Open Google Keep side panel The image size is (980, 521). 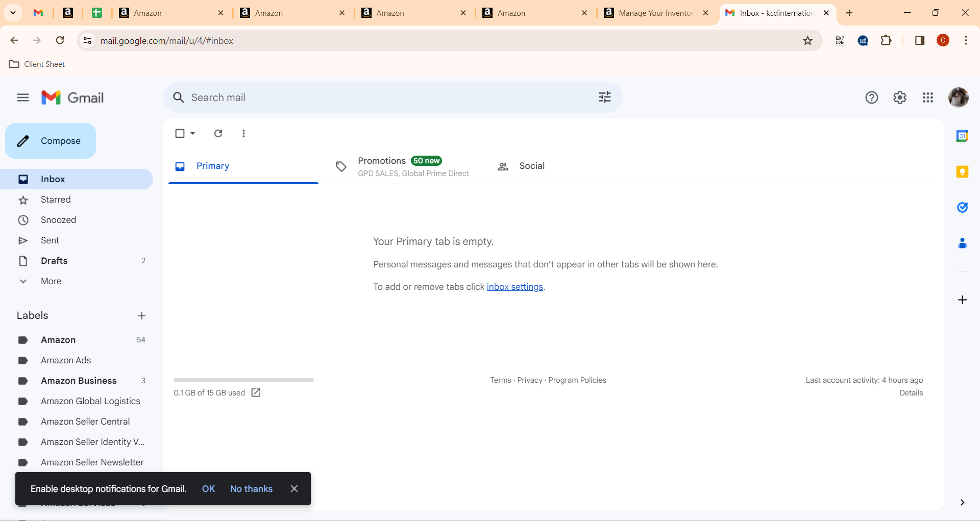(962, 172)
